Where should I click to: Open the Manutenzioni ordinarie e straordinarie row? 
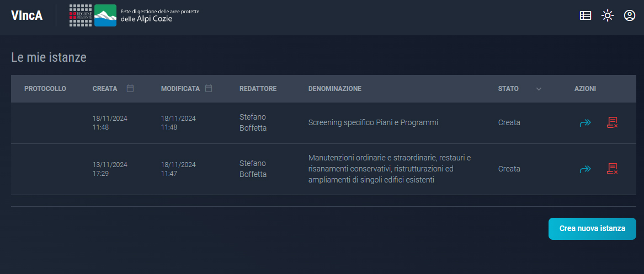pos(390,169)
